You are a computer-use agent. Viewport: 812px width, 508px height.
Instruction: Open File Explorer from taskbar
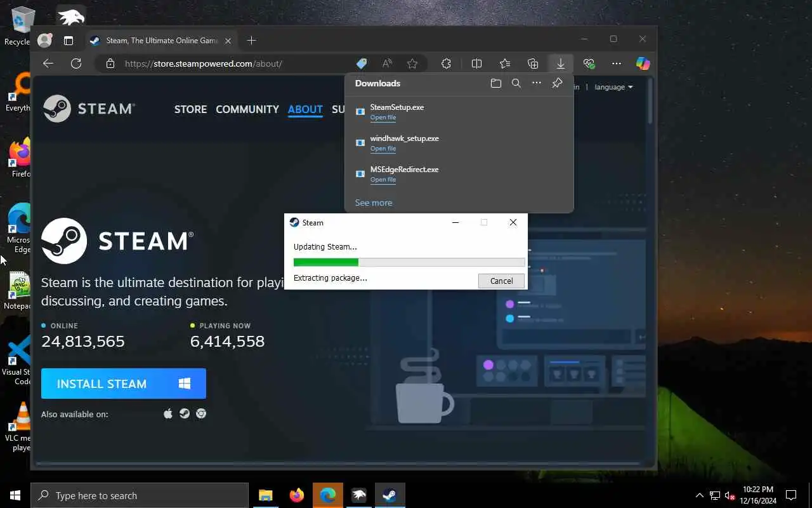(x=265, y=495)
